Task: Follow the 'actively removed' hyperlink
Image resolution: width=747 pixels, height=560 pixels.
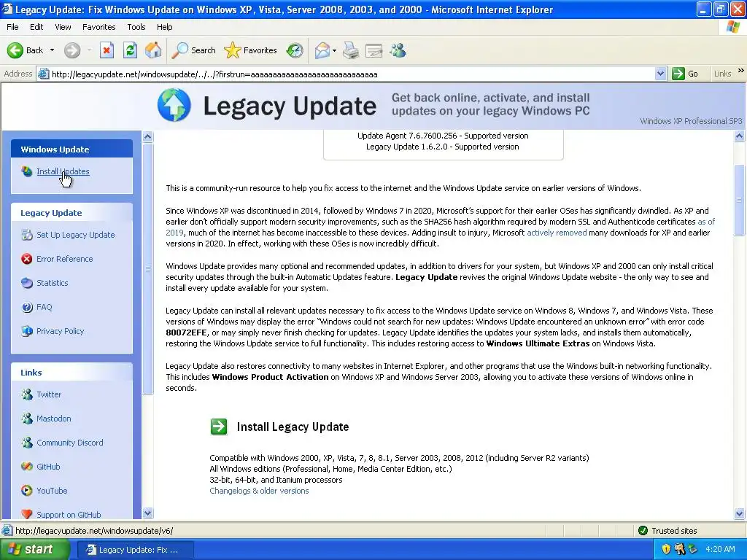Action: pyautogui.click(x=557, y=233)
